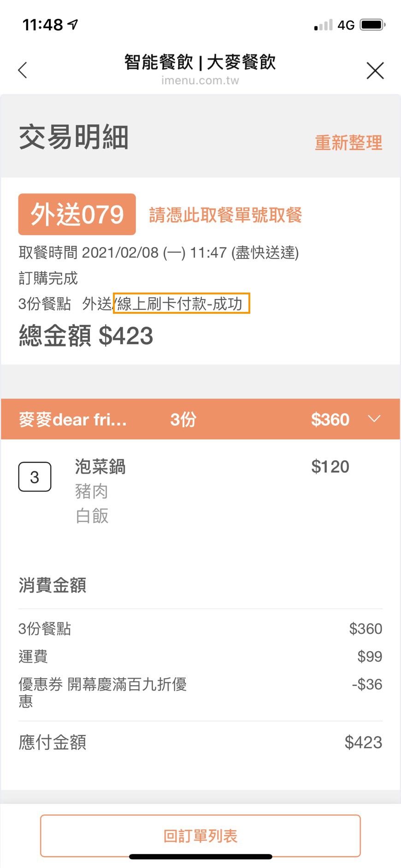This screenshot has width=401, height=868.
Task: Tap the back arrow icon
Action: point(23,70)
